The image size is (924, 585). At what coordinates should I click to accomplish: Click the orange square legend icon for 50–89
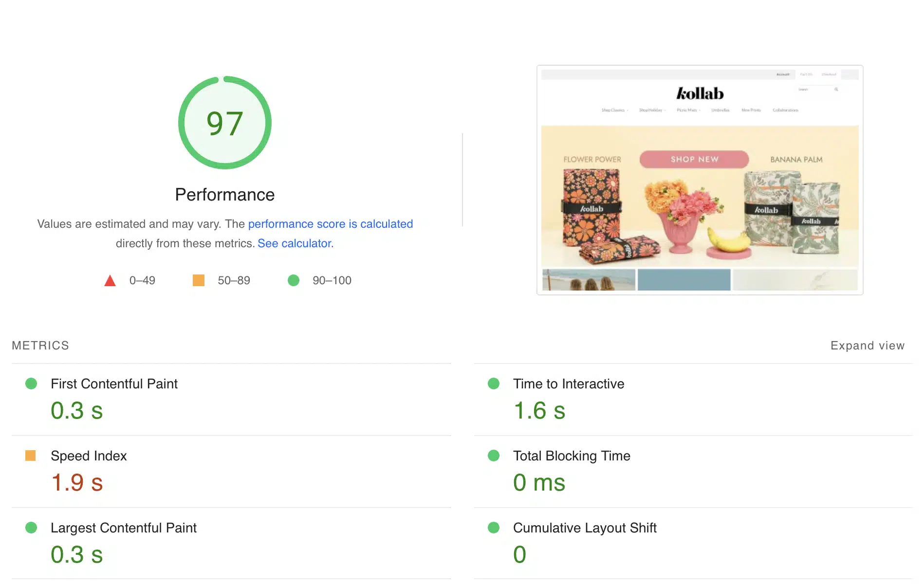tap(199, 280)
